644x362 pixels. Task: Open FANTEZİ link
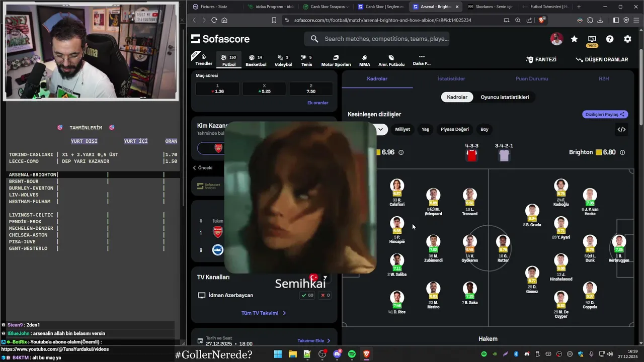click(x=541, y=59)
